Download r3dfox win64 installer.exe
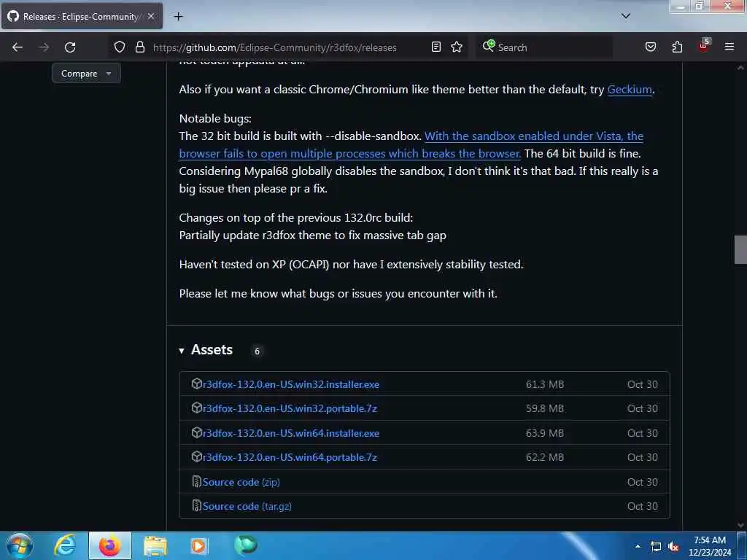Screen dimensions: 747x560 (291, 433)
